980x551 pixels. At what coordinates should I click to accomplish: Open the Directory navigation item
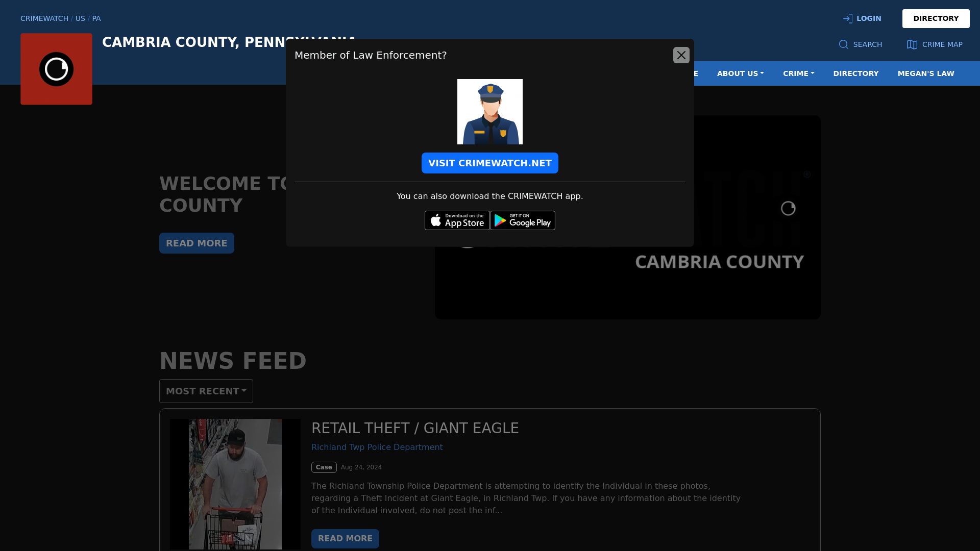856,73
